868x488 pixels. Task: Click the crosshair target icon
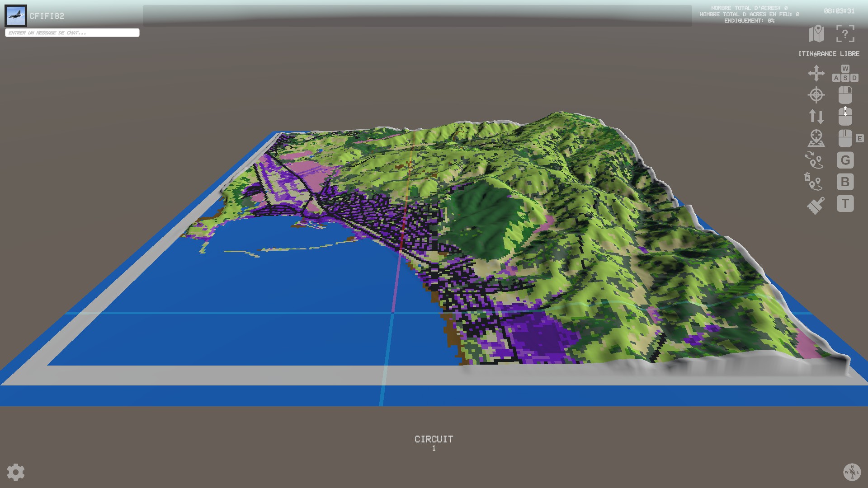pos(816,95)
